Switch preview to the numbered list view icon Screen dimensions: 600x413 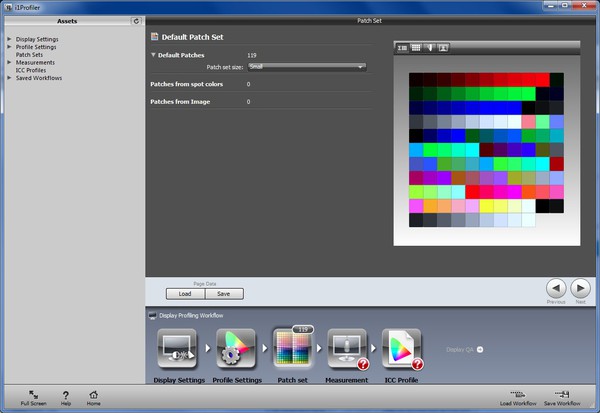pyautogui.click(x=402, y=48)
